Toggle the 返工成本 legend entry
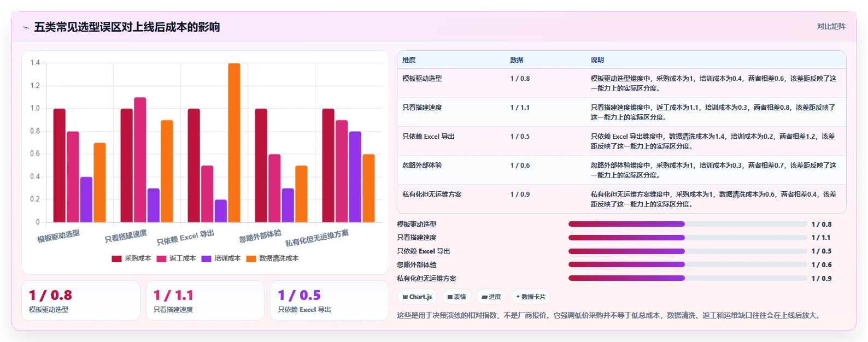This screenshot has width=868, height=342. [x=176, y=258]
